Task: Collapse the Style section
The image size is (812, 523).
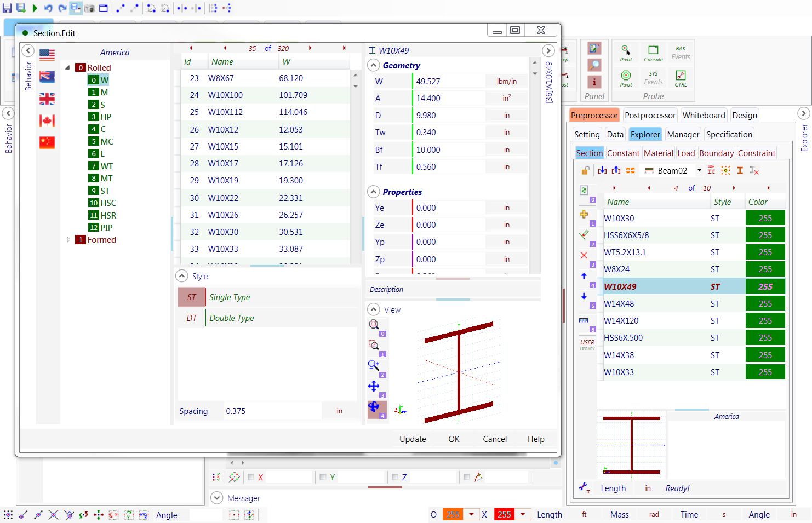Action: point(182,276)
